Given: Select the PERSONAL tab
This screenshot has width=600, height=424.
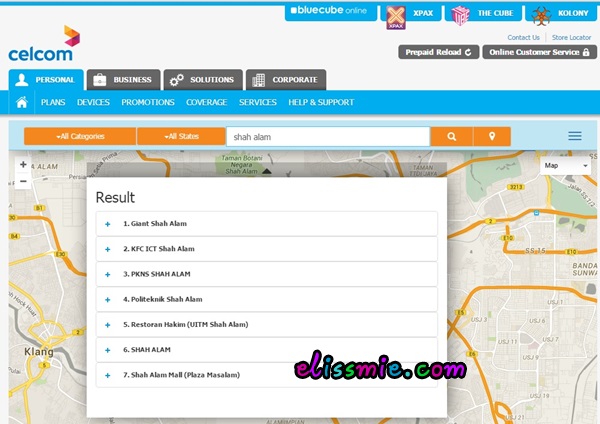Looking at the screenshot, I should tap(46, 80).
